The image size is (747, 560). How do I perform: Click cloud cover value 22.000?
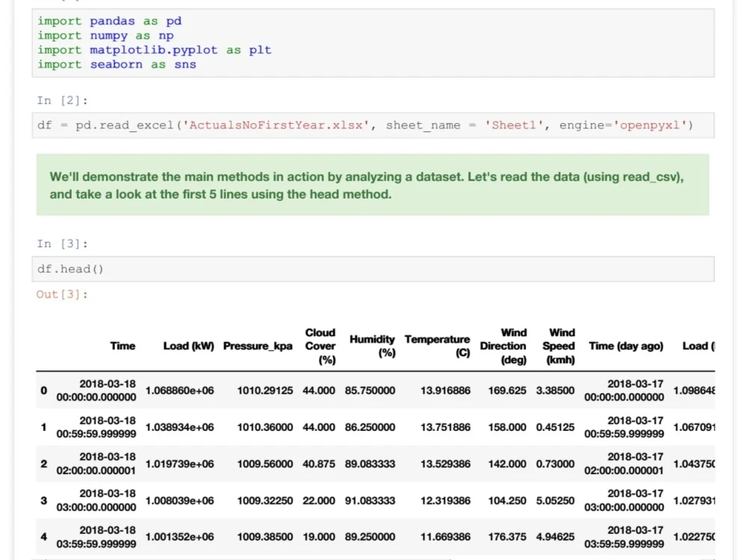coord(319,500)
